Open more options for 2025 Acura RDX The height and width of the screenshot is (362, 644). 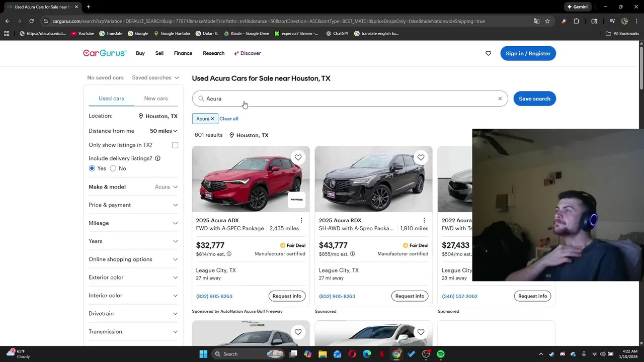point(424,220)
